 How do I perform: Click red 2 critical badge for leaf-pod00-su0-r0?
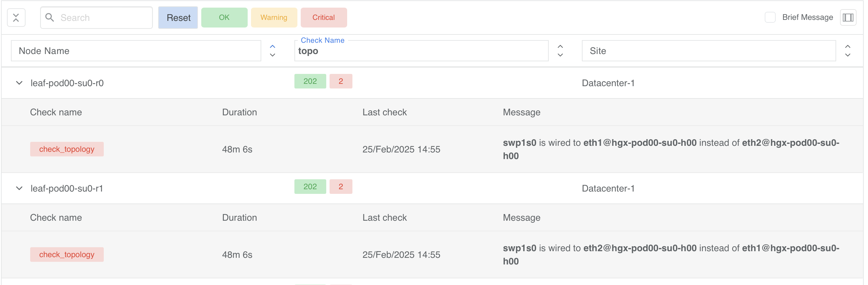point(341,81)
